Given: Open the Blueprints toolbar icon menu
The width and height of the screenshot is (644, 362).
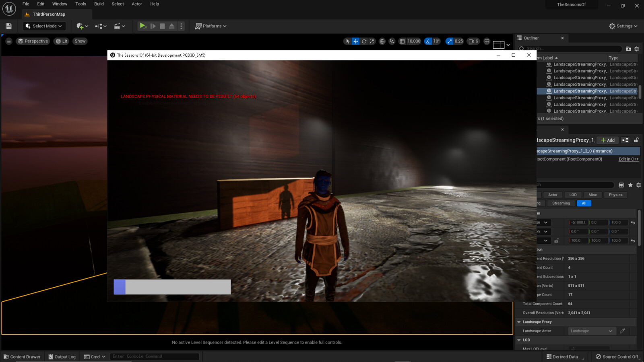Looking at the screenshot, I should (x=101, y=26).
